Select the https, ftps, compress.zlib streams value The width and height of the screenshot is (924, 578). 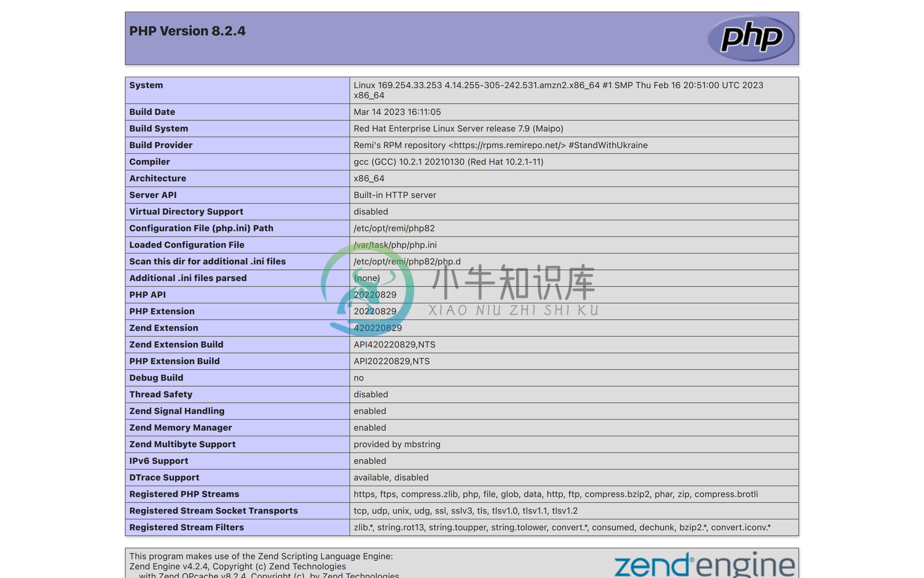pos(555,494)
